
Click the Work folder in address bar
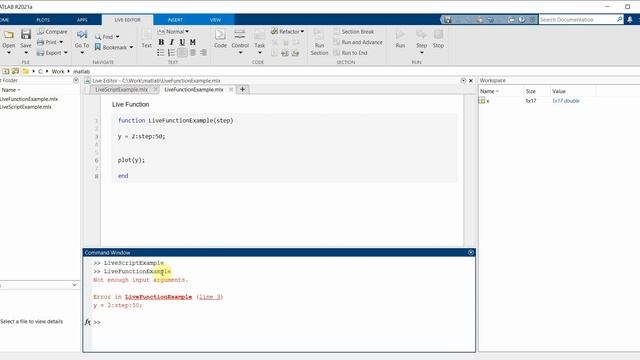(x=58, y=71)
